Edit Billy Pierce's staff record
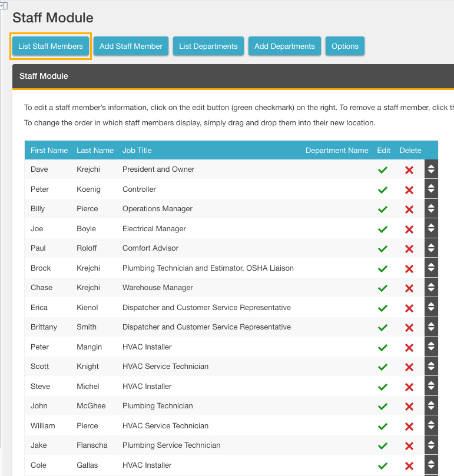 (383, 209)
